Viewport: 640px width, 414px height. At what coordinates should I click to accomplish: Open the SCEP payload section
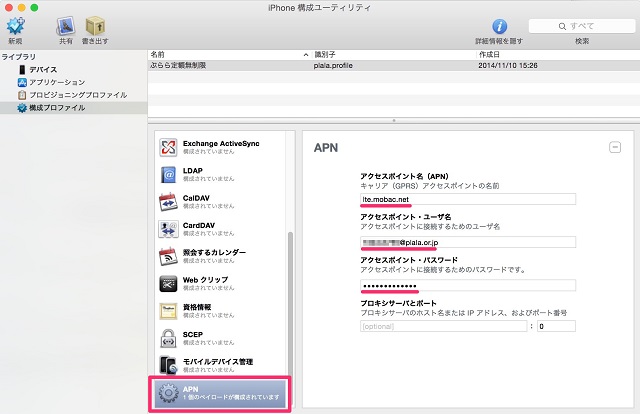tap(220, 338)
